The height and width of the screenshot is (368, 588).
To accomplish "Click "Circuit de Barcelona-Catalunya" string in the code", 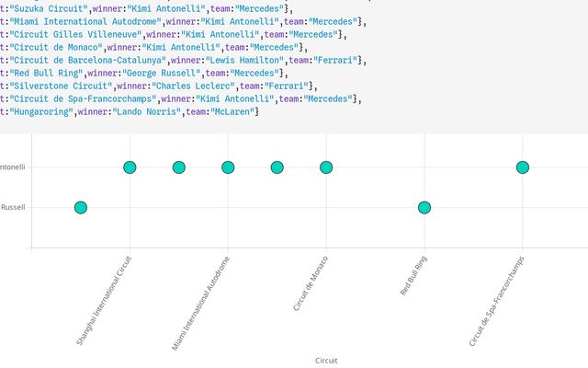I will coord(88,60).
